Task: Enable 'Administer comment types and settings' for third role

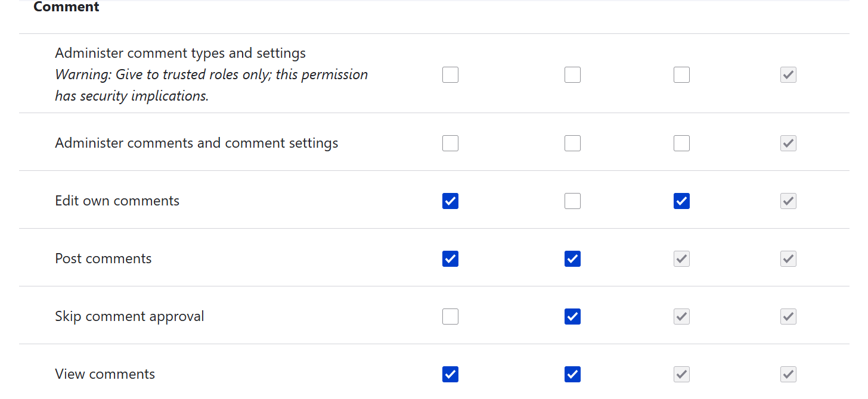Action: click(x=681, y=74)
